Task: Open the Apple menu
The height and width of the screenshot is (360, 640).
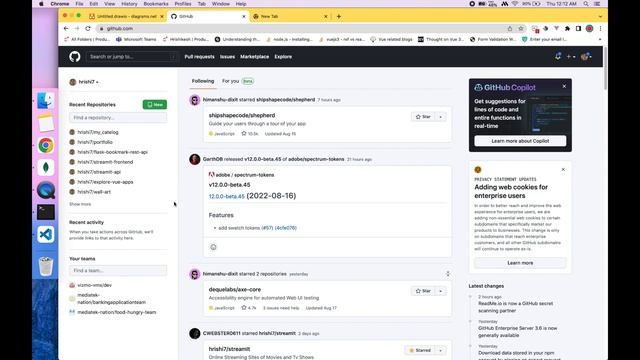Action: coord(41,4)
